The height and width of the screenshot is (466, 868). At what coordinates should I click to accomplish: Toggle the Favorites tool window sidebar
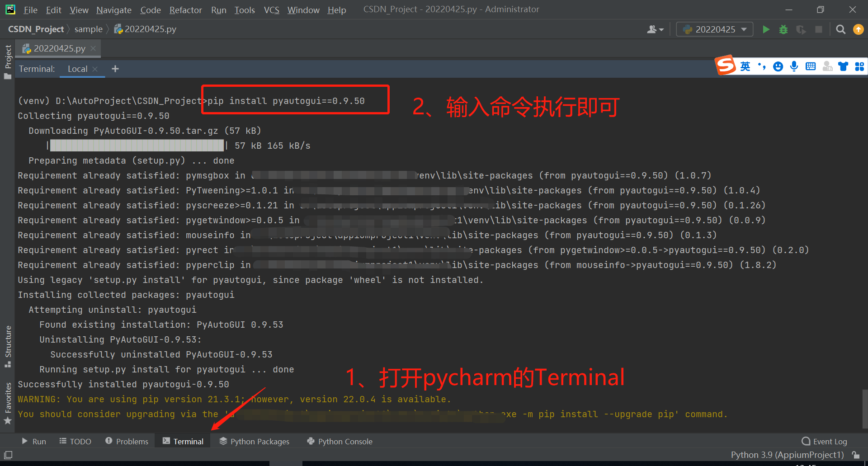[8, 403]
